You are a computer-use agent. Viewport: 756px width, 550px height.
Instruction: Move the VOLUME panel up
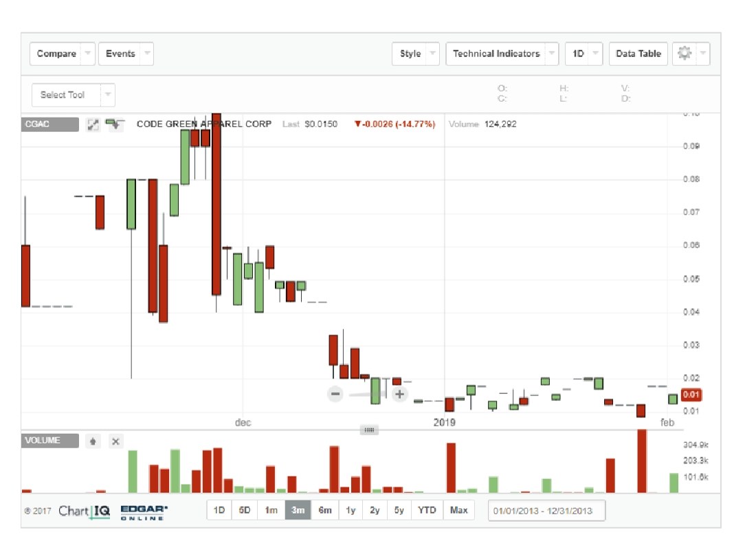click(93, 441)
